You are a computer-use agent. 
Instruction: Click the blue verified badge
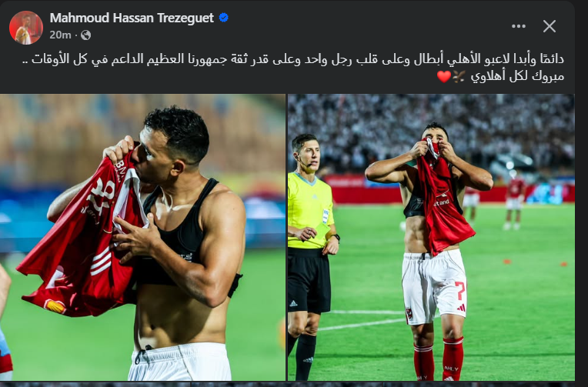223,18
